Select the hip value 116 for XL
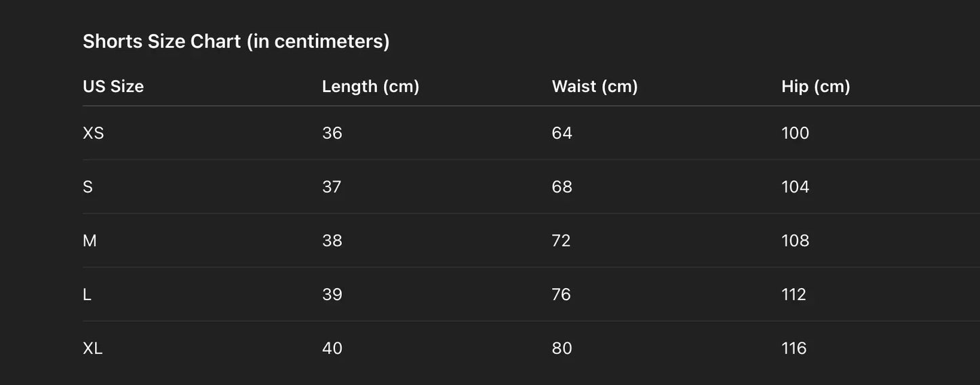This screenshot has width=980, height=385. pos(794,348)
